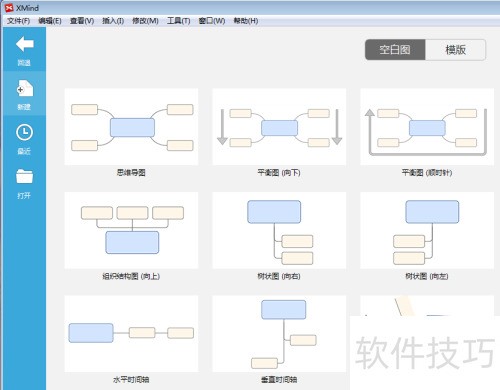Image resolution: width=500 pixels, height=390 pixels.
Task: Select the New (新建) document icon
Action: pyautogui.click(x=25, y=88)
